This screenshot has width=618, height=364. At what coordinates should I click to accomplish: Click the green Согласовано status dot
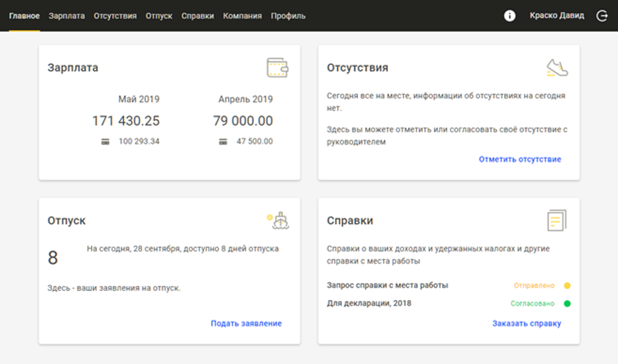[567, 304]
